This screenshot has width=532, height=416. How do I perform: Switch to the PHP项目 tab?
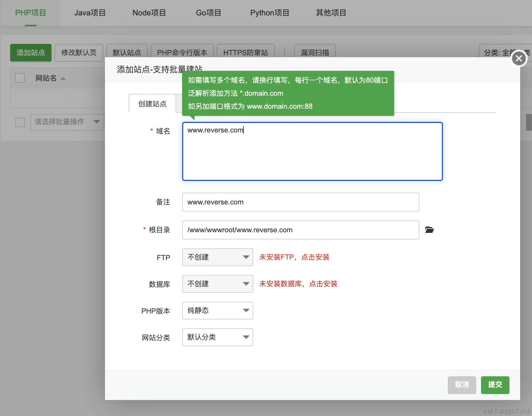pyautogui.click(x=31, y=13)
